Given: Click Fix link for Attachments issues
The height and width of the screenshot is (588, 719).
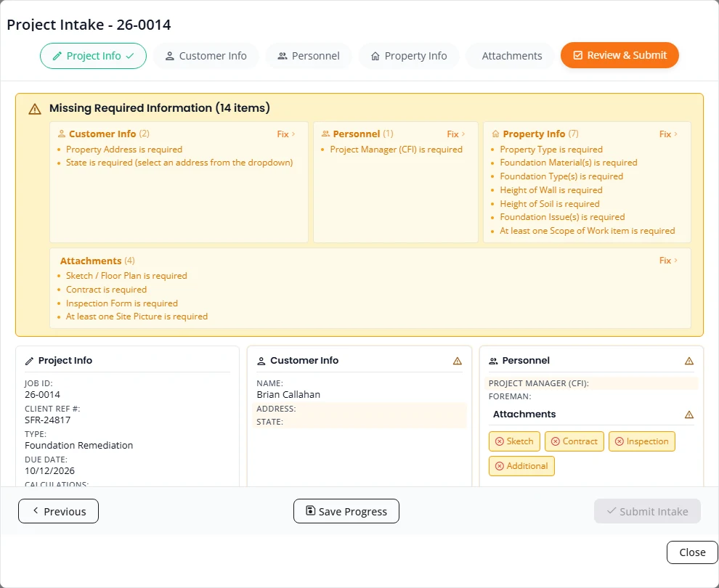Looking at the screenshot, I should point(669,261).
